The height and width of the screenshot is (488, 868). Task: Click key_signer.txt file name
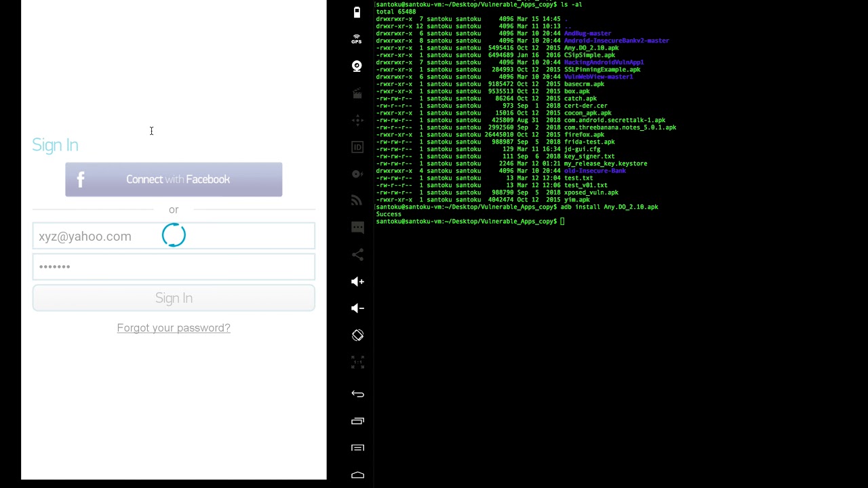(x=589, y=157)
